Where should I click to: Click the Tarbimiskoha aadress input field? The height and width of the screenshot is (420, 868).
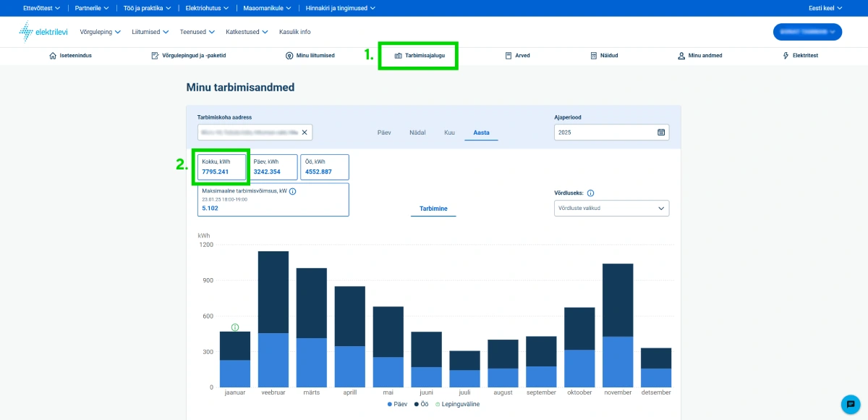(x=247, y=133)
